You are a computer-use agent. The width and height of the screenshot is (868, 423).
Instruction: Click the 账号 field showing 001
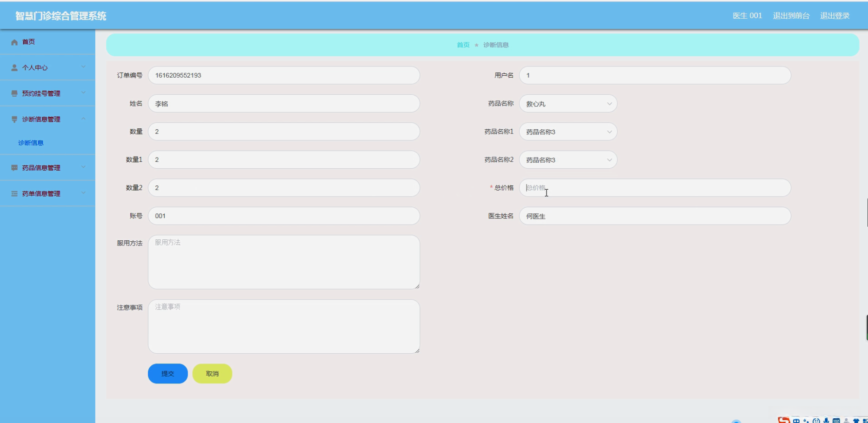click(x=284, y=216)
